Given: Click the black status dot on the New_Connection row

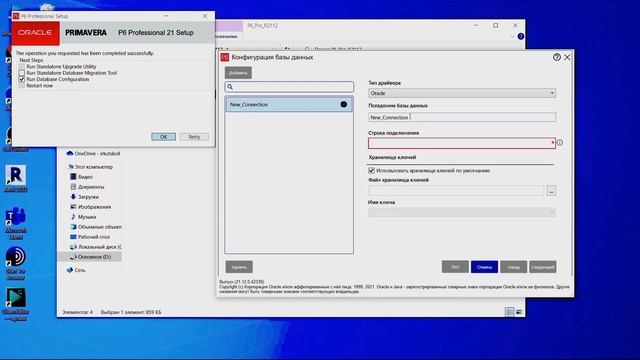Looking at the screenshot, I should [x=344, y=104].
